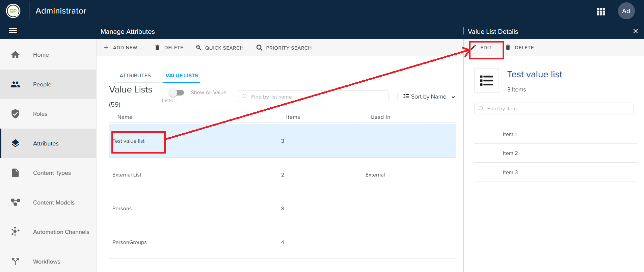Select the Persons value list row
Viewport: 644px width, 272px height.
(282, 208)
